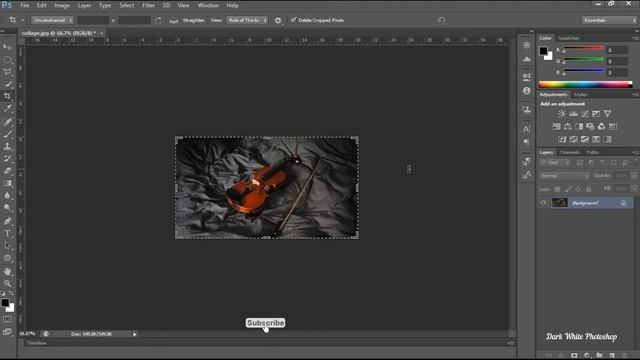Open the Normal blend mode dropdown
Screen dimensions: 640x360
coord(564,176)
